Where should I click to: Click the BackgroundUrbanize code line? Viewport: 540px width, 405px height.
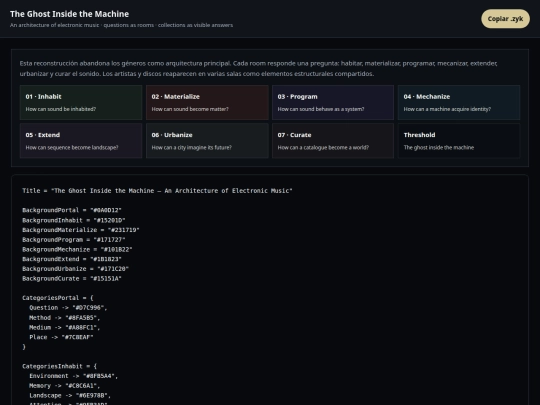(76, 268)
